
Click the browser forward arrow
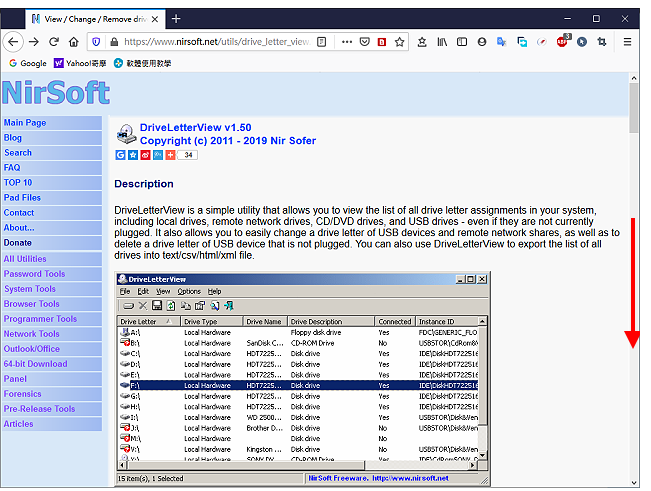34,42
